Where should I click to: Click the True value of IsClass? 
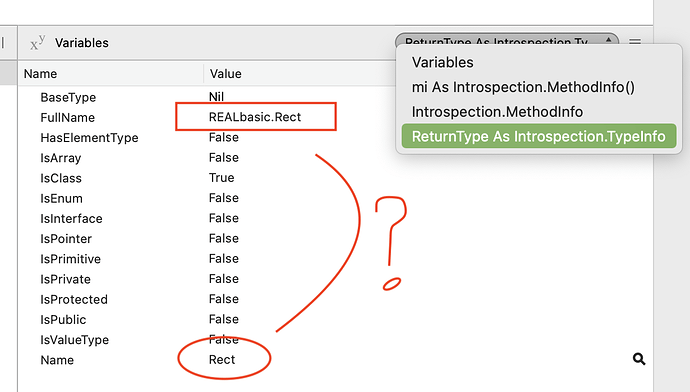pyautogui.click(x=221, y=178)
